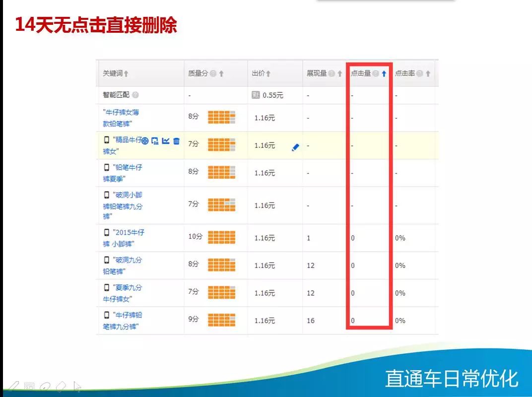Click 10分 quality score text
Viewport: 532px width, 397px height.
[x=196, y=237]
